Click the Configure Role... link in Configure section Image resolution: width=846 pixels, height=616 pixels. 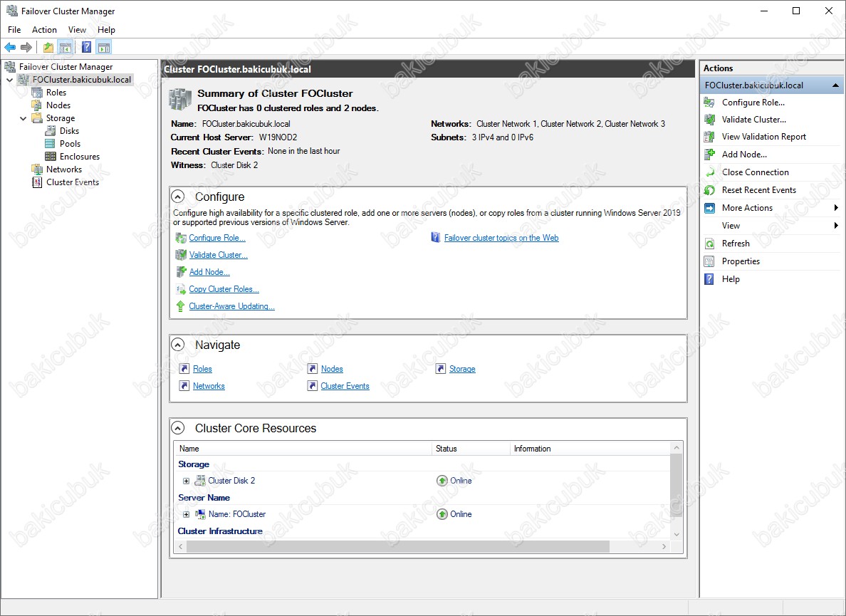(217, 238)
